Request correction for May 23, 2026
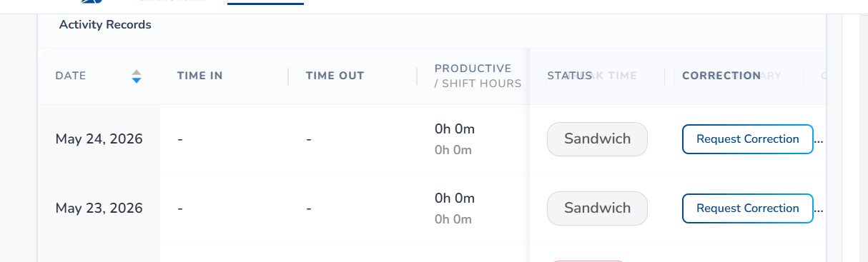The image size is (868, 262). point(748,208)
